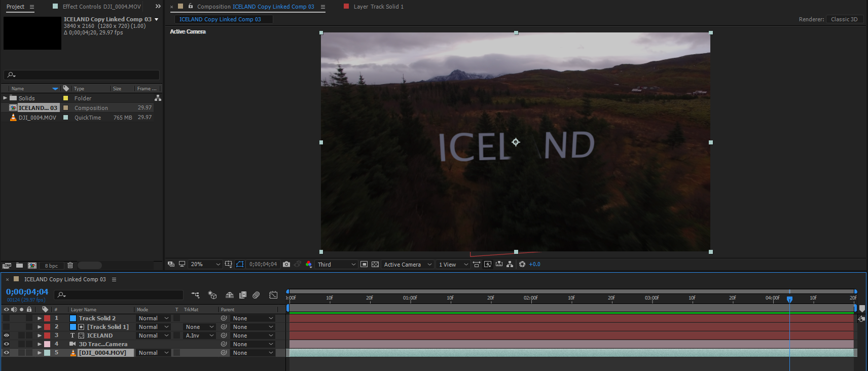Open the 1 View layout dropdown
Viewport: 868px width, 371px height.
pyautogui.click(x=453, y=264)
